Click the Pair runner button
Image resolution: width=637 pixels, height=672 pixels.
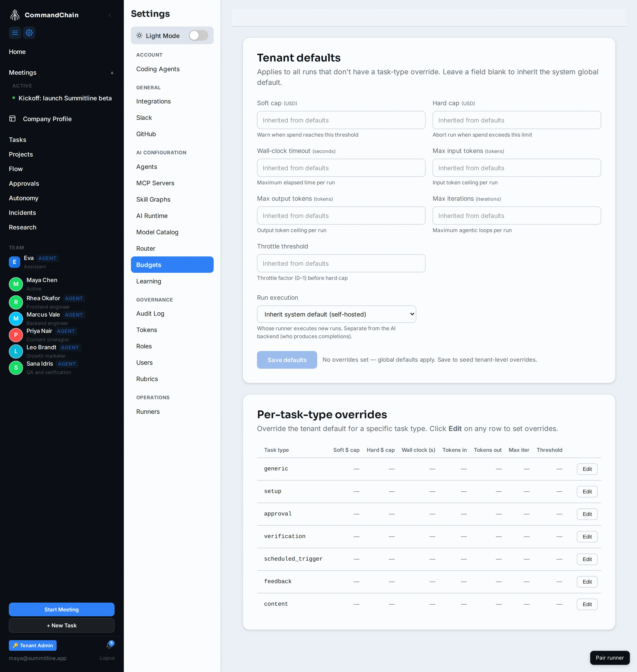[x=610, y=658]
